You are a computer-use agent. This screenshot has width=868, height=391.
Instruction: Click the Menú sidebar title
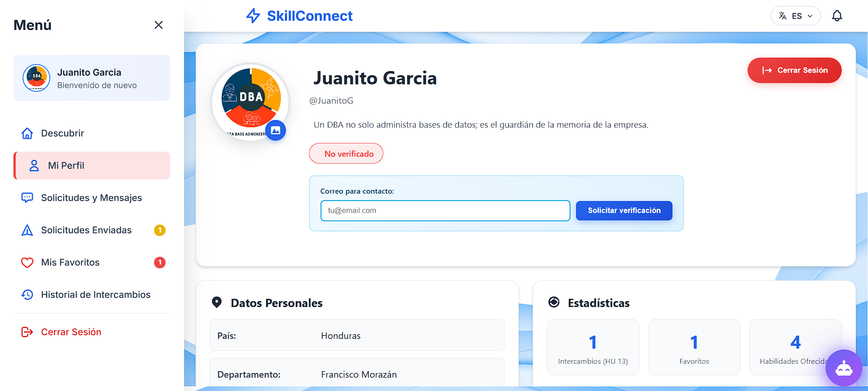point(32,25)
